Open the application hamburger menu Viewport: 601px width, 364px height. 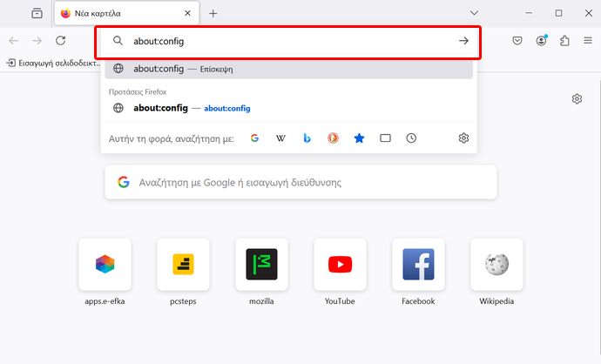click(588, 40)
